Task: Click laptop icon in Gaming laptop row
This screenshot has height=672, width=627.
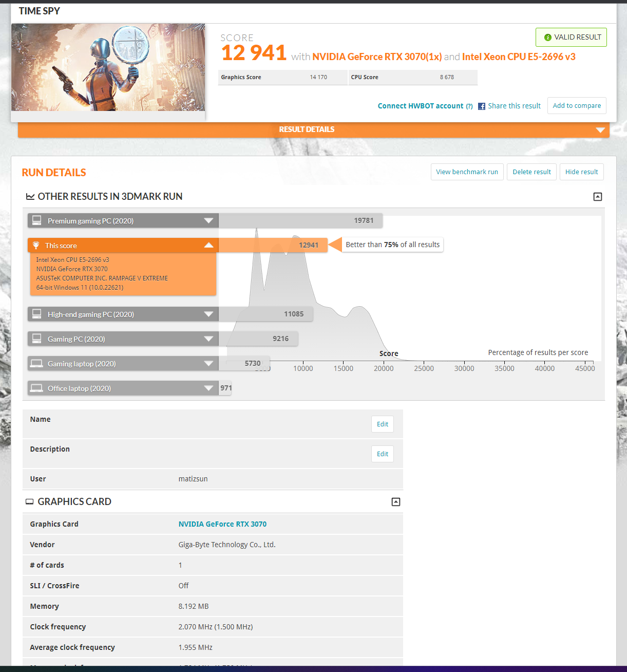Action: tap(36, 363)
